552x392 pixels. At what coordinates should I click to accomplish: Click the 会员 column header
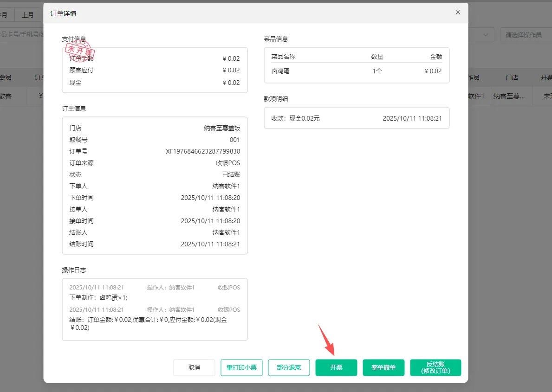click(6, 77)
